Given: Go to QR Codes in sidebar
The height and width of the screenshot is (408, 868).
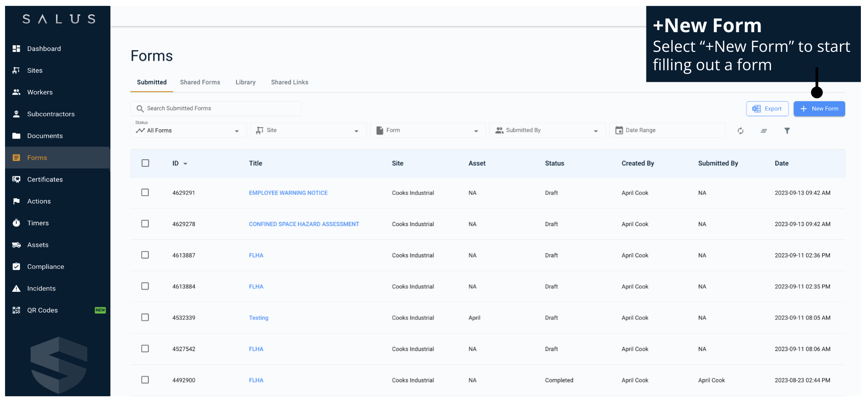Looking at the screenshot, I should coord(42,310).
